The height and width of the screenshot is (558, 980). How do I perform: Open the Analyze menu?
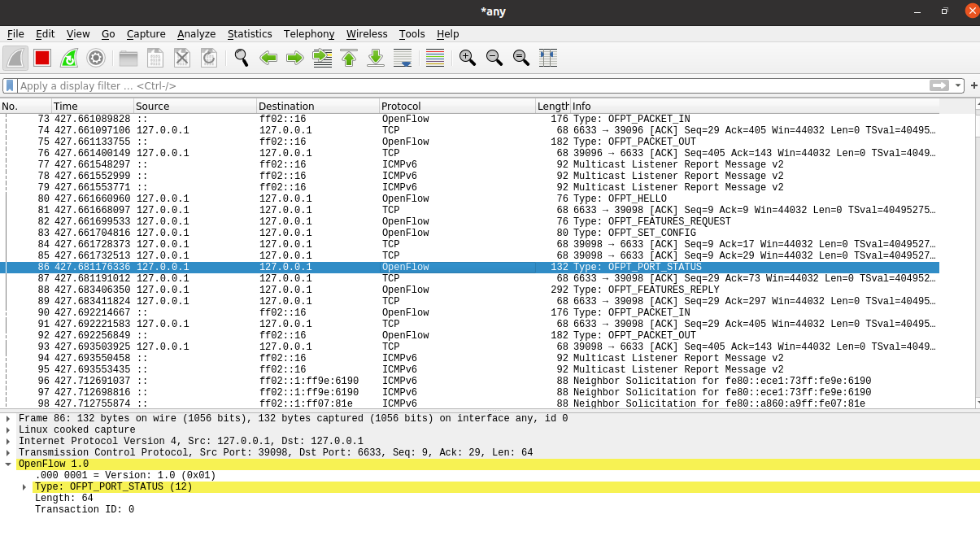tap(196, 34)
